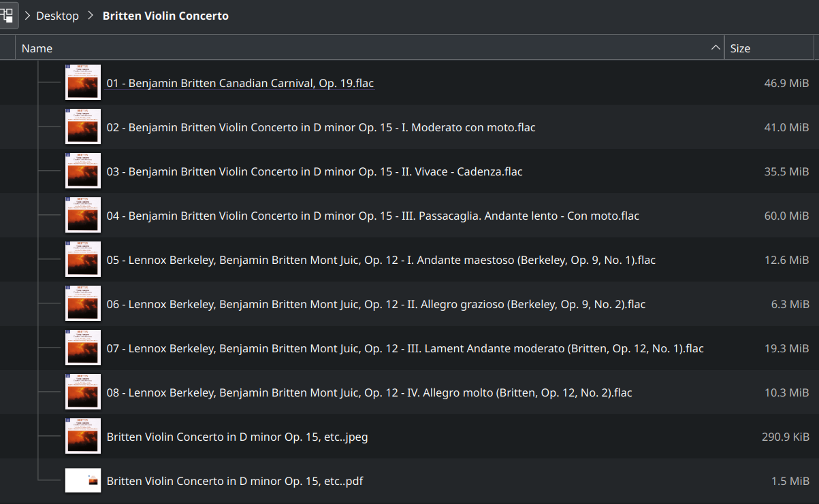Click the PDF booklet file icon

click(83, 480)
